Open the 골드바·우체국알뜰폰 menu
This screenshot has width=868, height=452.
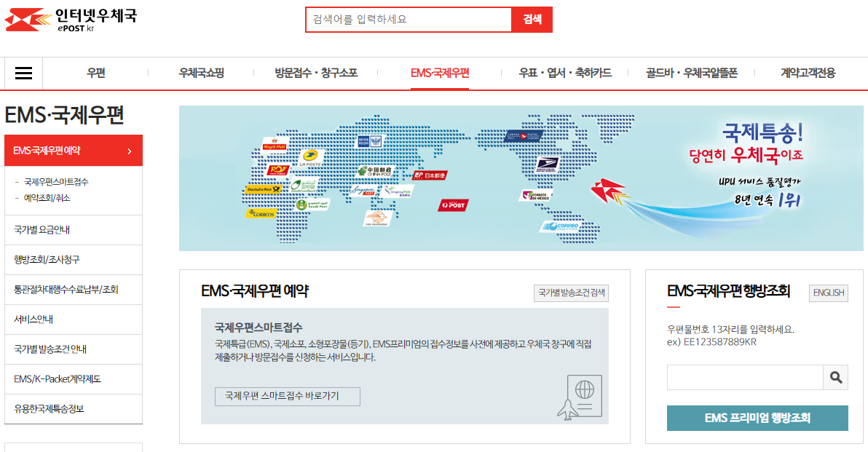pos(692,73)
